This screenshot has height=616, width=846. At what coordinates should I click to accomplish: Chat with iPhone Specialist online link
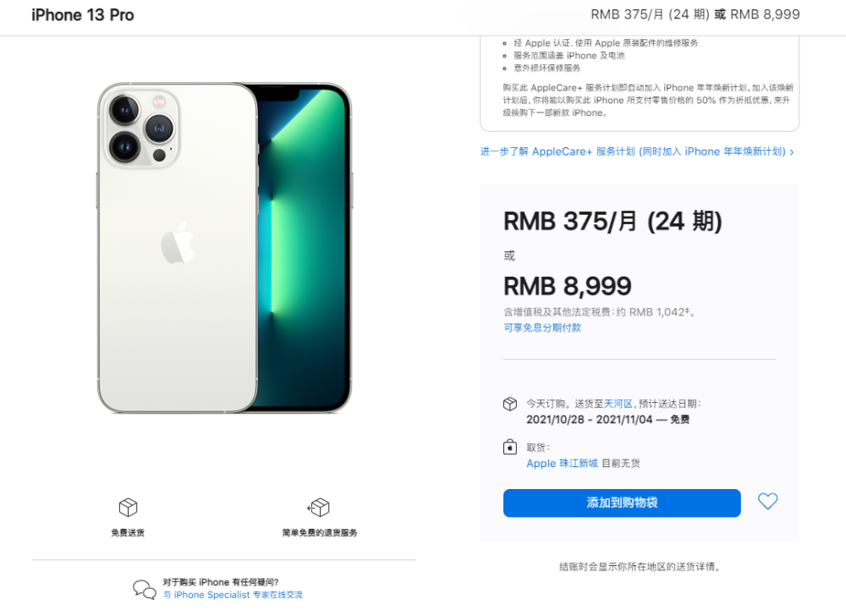(x=233, y=595)
